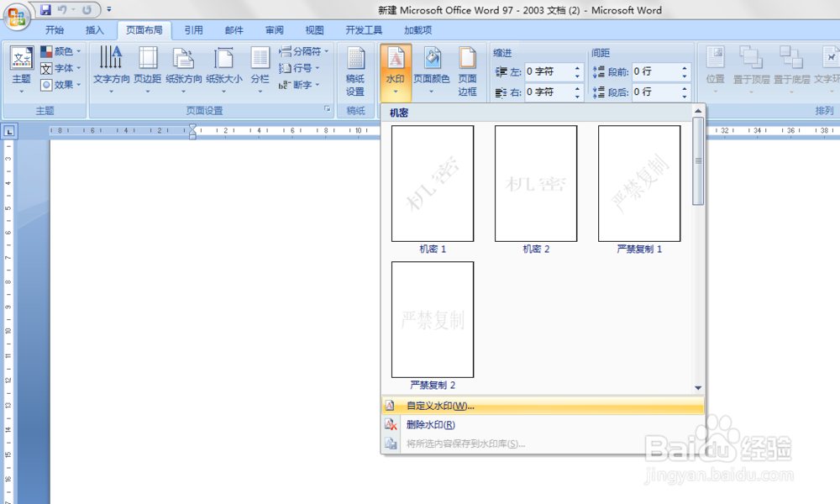Launch 页面设置 dialog via corner launcher

328,108
